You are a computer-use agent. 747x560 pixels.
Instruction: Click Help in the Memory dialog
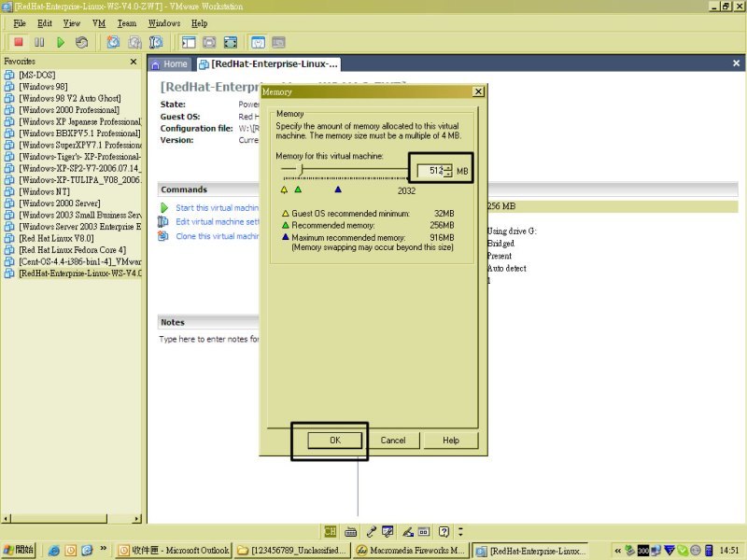[451, 440]
